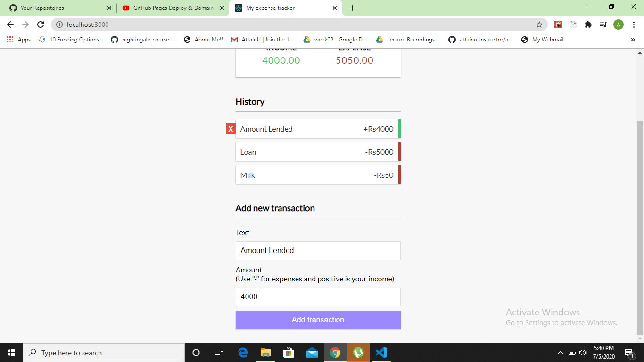Screen dimensions: 644x362
Task: Reload the current page
Action: click(x=41, y=25)
